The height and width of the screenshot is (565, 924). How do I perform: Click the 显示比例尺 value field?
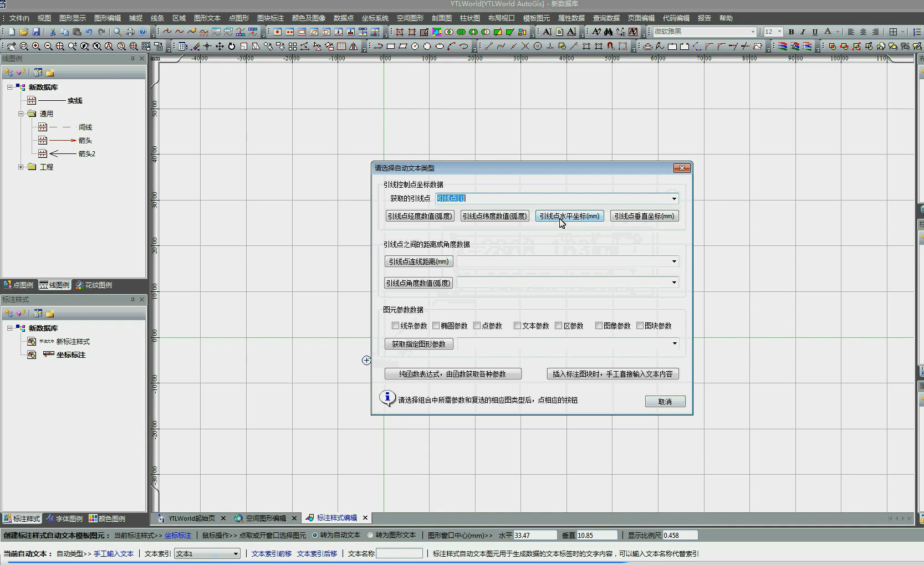click(x=680, y=535)
